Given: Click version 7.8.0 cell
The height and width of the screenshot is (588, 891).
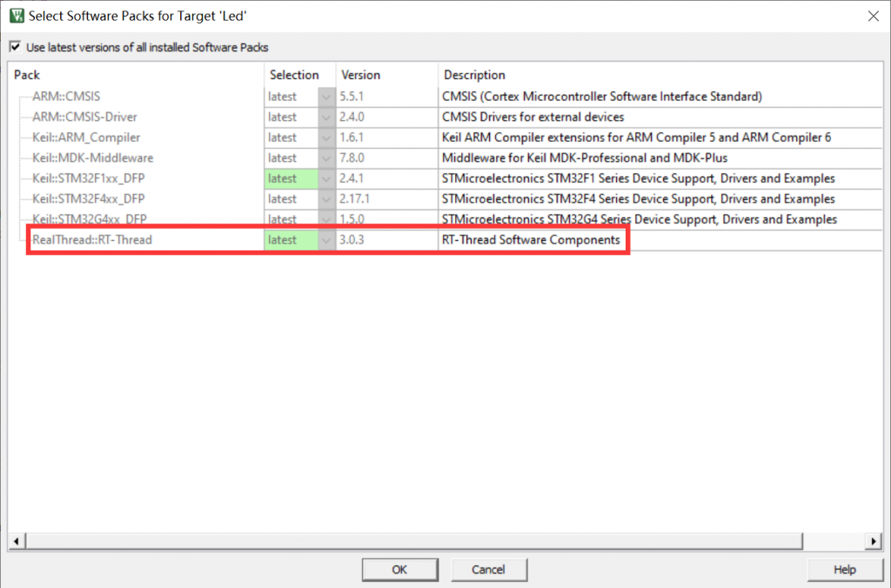Looking at the screenshot, I should (x=387, y=158).
